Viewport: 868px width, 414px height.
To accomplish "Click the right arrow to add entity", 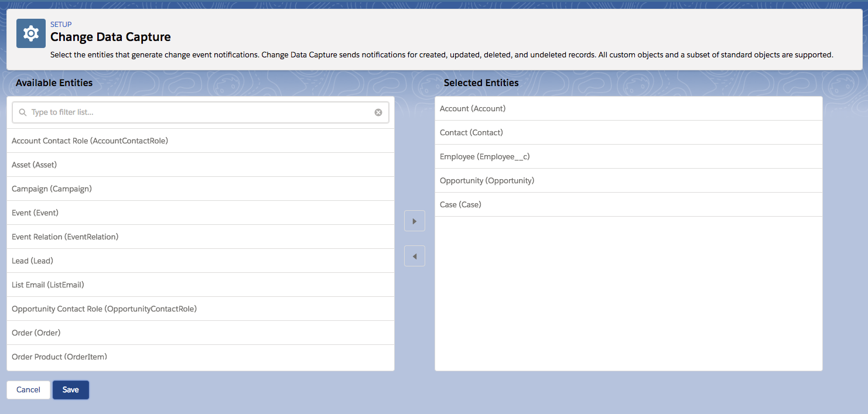I will [x=414, y=221].
